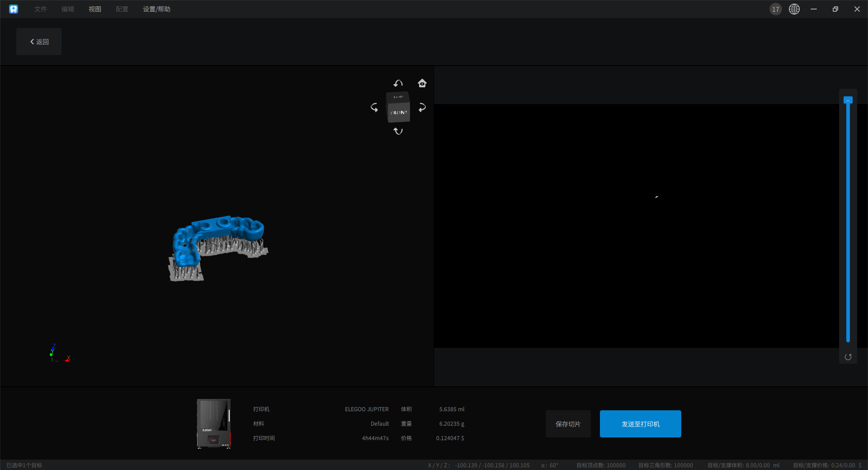Open the 视图 menu
Viewport: 868px width, 470px height.
pos(95,9)
